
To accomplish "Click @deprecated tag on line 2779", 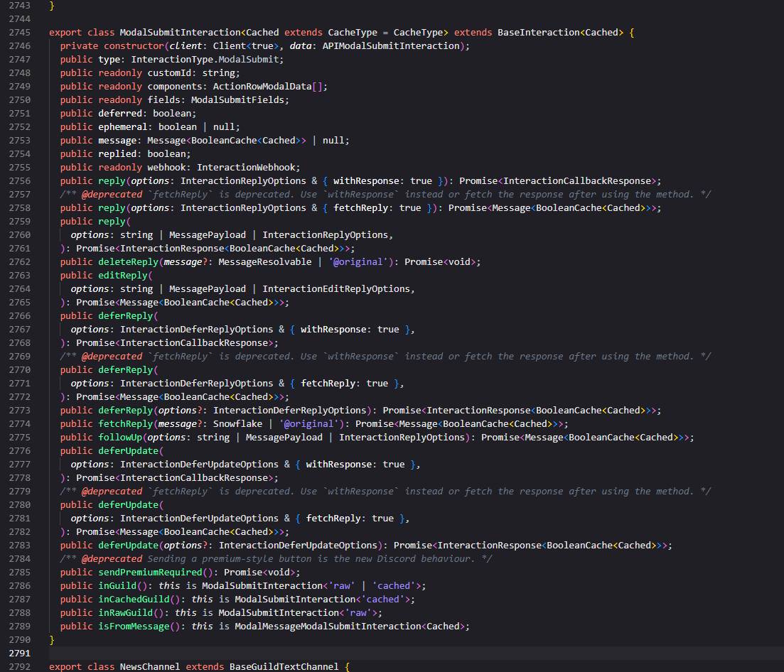I will click(112, 491).
